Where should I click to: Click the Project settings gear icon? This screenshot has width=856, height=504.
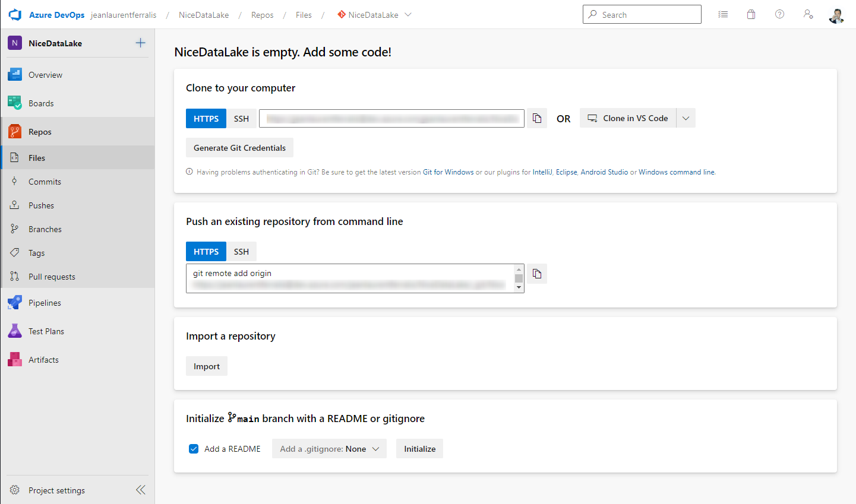tap(15, 490)
